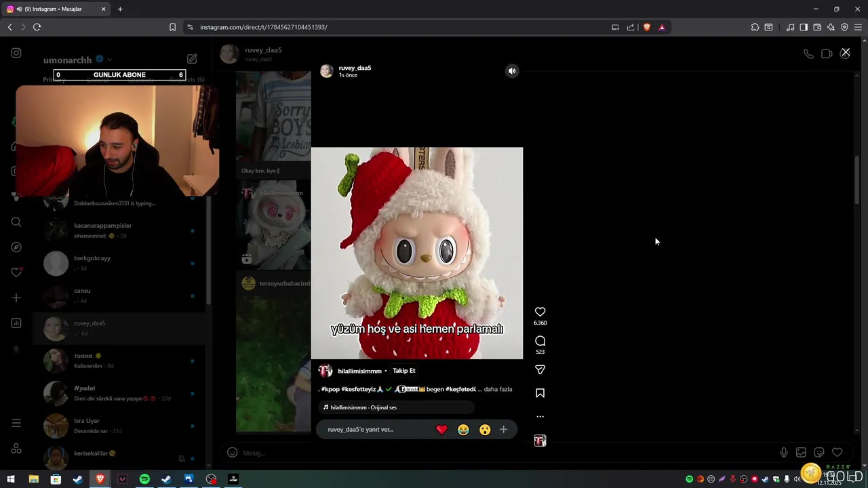Viewport: 868px width, 488px height.
Task: Share the reel via paper plane icon
Action: click(x=540, y=369)
